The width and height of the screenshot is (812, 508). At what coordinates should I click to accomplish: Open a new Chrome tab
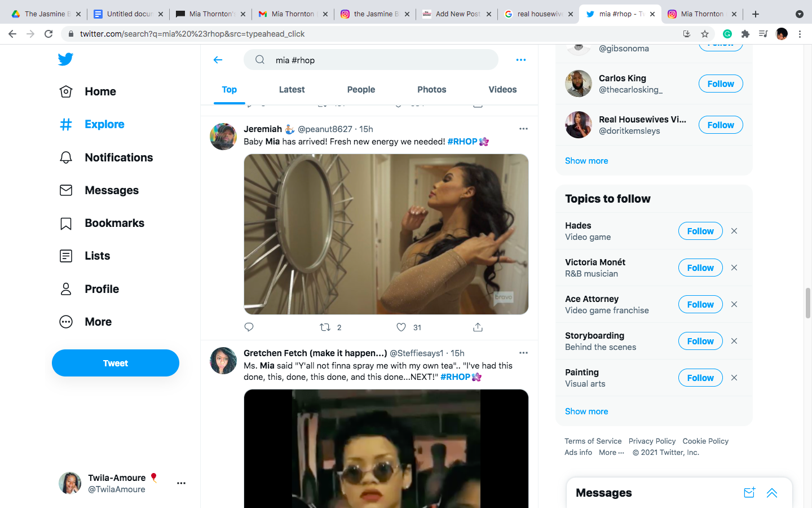tap(756, 14)
